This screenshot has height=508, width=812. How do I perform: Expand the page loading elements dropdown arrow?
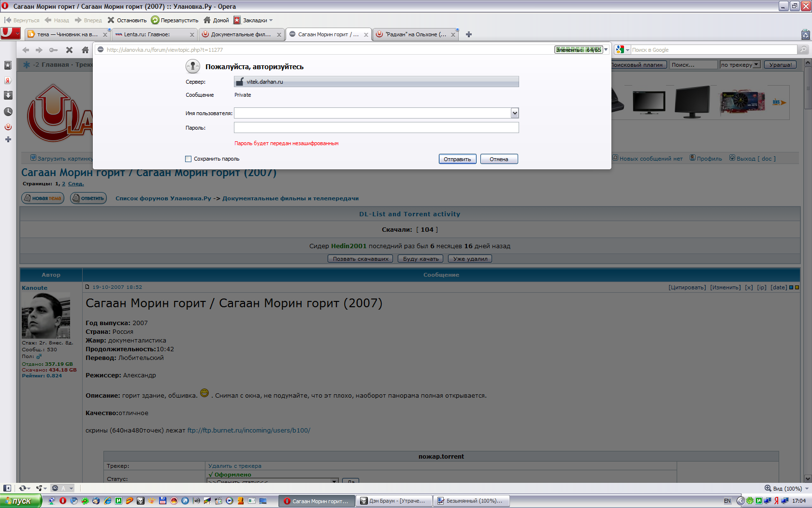(606, 50)
